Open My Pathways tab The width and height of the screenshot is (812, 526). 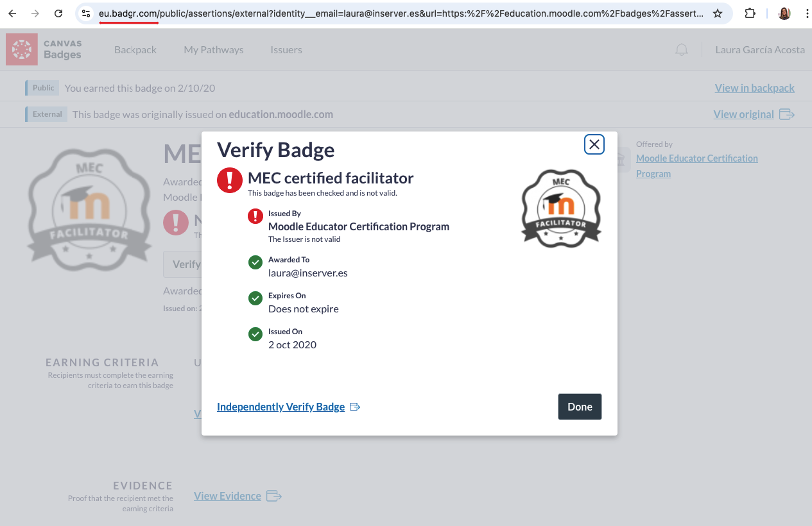pos(214,49)
